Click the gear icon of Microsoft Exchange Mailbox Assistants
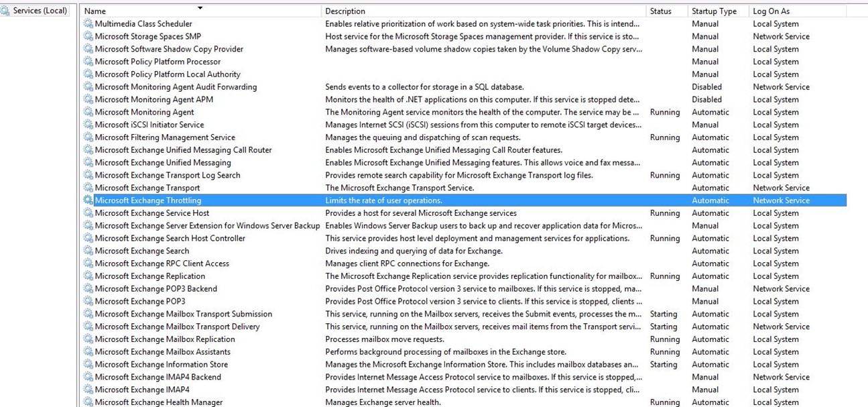The height and width of the screenshot is (407, 868). coord(88,352)
